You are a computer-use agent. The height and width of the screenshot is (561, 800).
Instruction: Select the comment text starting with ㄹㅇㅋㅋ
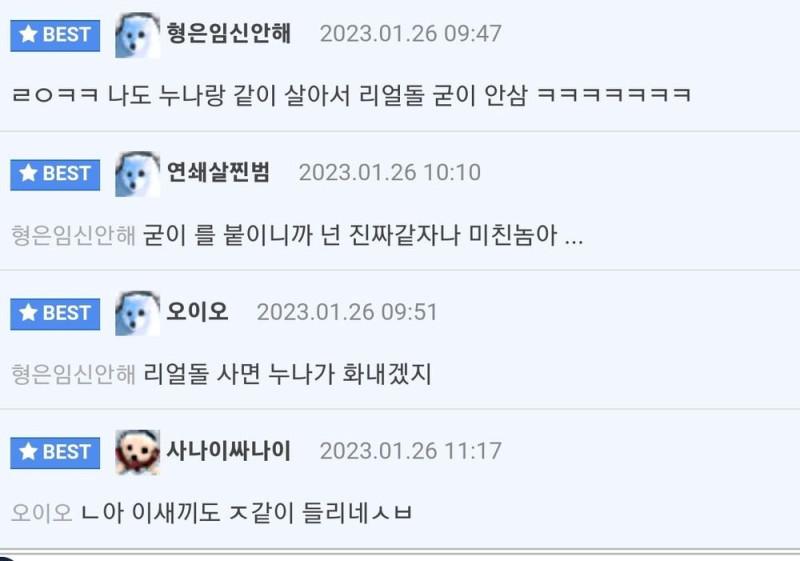(x=352, y=95)
